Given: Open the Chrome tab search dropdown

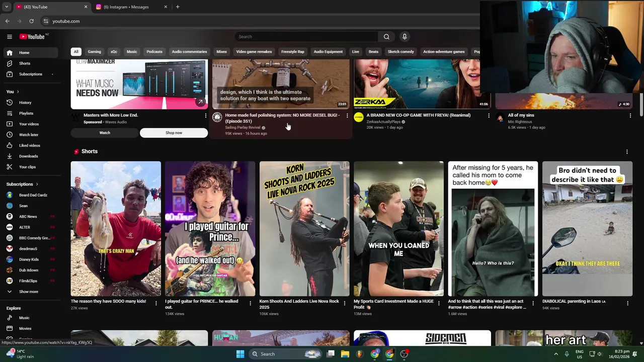Looking at the screenshot, I should 6,7.
